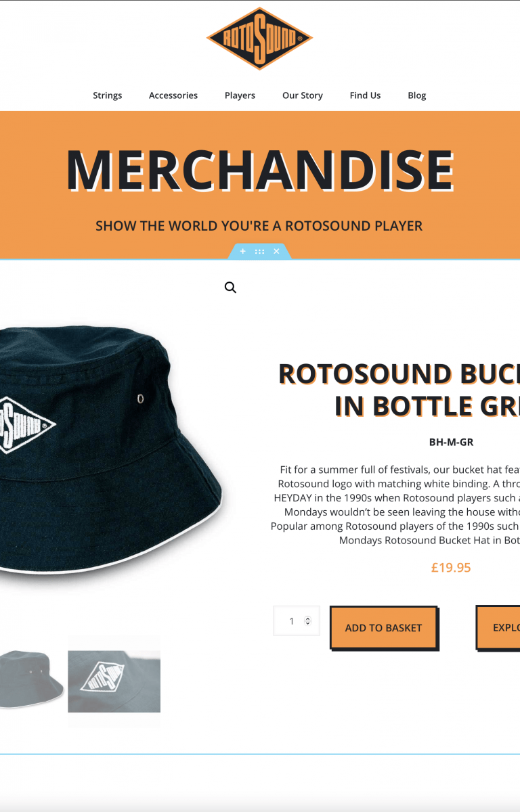Viewport: 520px width, 812px height.
Task: Increase quantity with the up arrow
Action: point(308,618)
